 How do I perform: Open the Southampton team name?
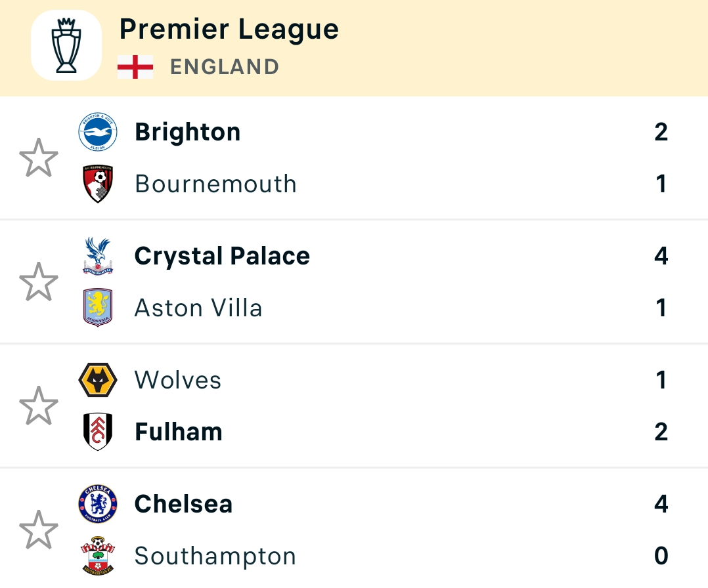215,556
